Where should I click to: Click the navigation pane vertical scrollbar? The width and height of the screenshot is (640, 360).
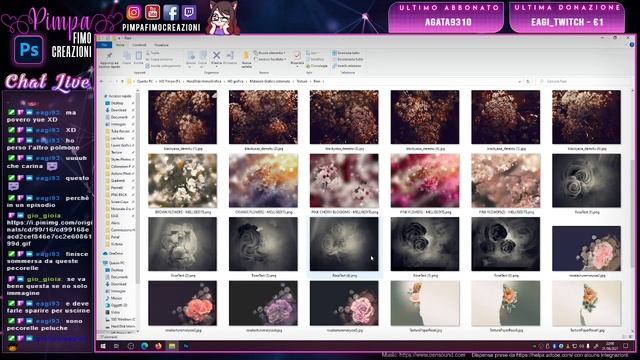click(x=138, y=188)
